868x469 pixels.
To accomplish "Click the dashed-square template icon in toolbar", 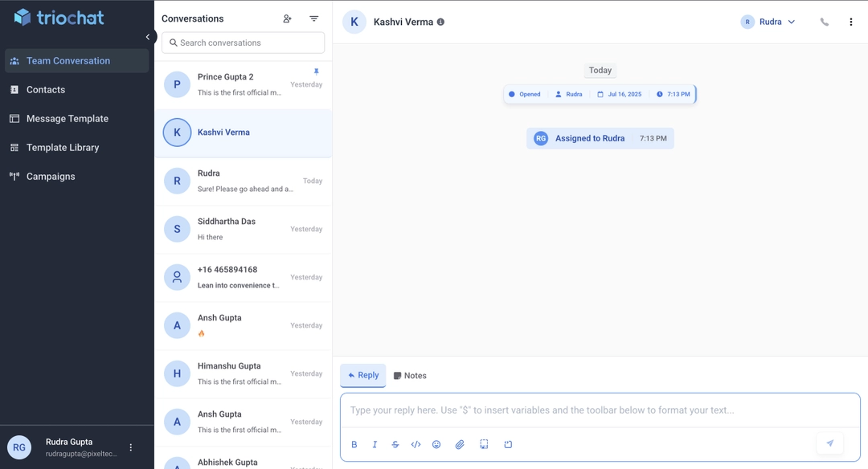I will 484,444.
